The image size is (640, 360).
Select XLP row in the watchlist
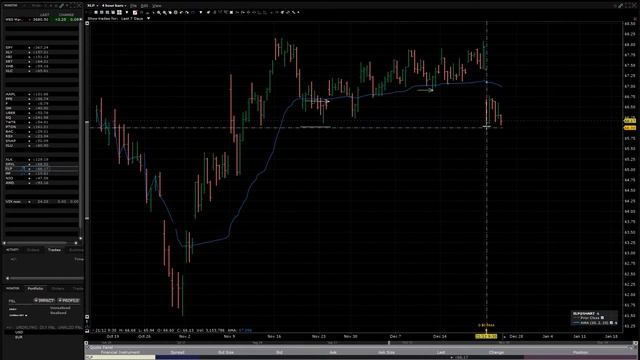(x=41, y=169)
